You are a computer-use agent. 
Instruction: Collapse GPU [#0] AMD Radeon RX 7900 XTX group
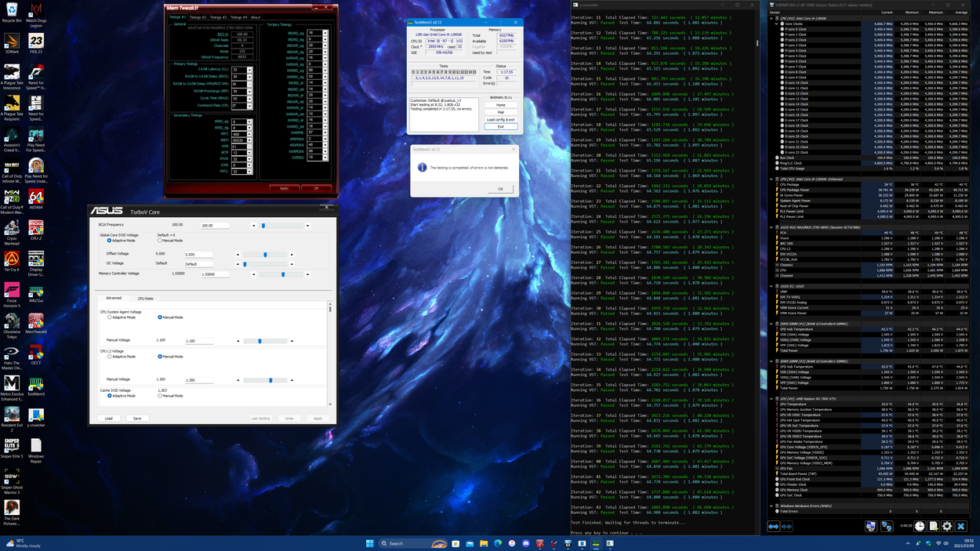(x=772, y=399)
